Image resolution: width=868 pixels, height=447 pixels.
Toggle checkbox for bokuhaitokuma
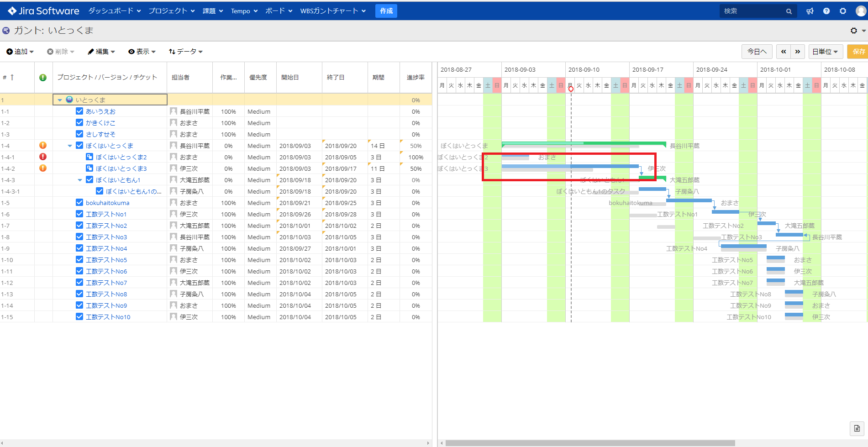(x=79, y=202)
